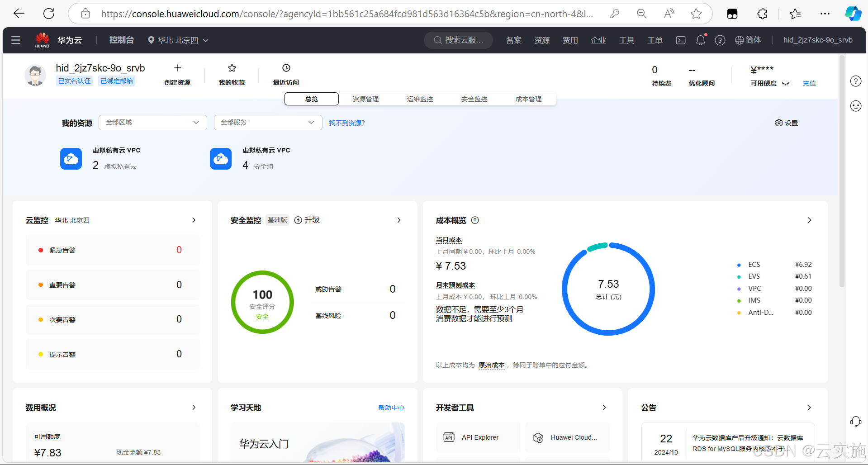The height and width of the screenshot is (465, 868).
Task: Open the 华北-北京四 region selector
Action: pos(178,40)
